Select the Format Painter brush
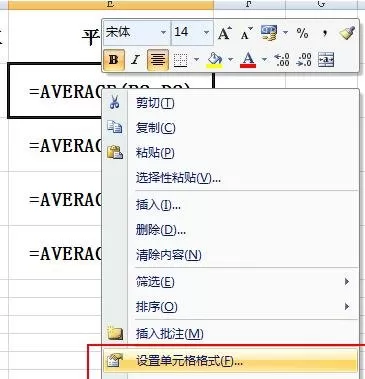The height and width of the screenshot is (379, 365). 347,33
